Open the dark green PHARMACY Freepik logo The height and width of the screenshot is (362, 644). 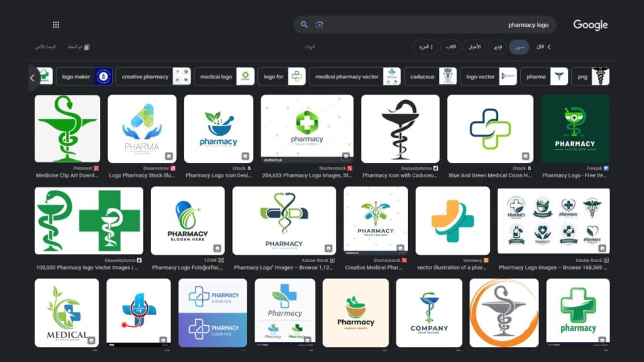click(x=575, y=129)
